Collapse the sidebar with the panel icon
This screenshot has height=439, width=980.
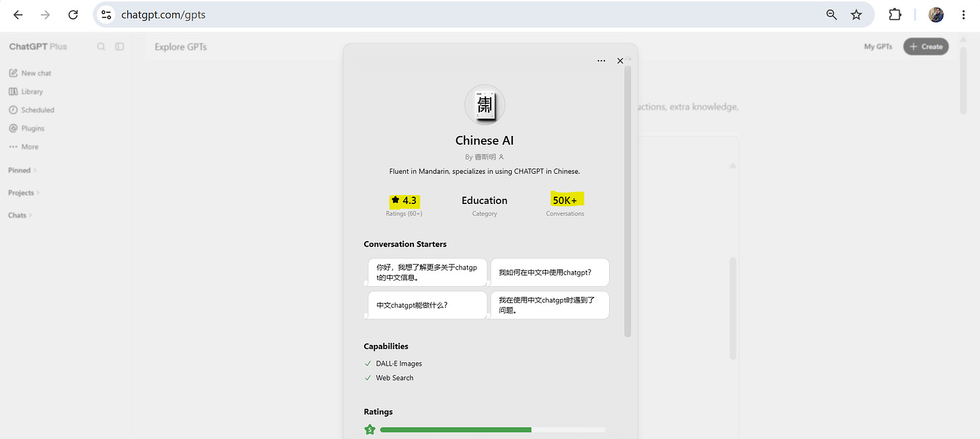pyautogui.click(x=119, y=46)
